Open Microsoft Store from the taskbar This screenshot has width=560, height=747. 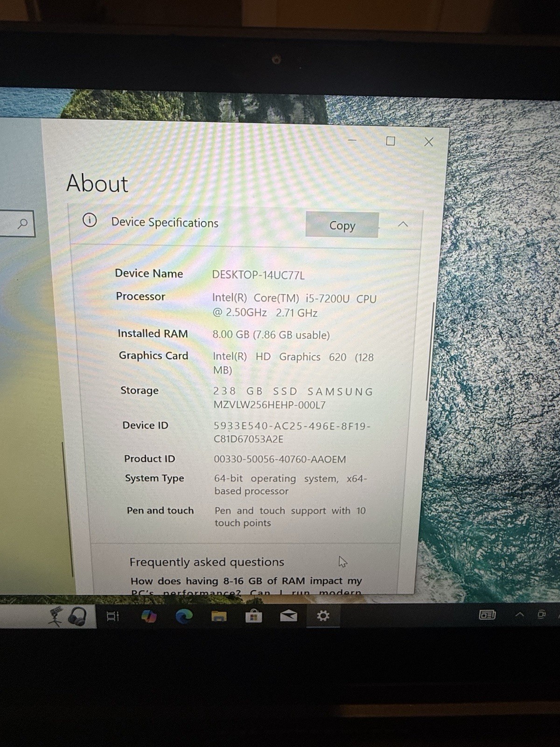pyautogui.click(x=254, y=616)
